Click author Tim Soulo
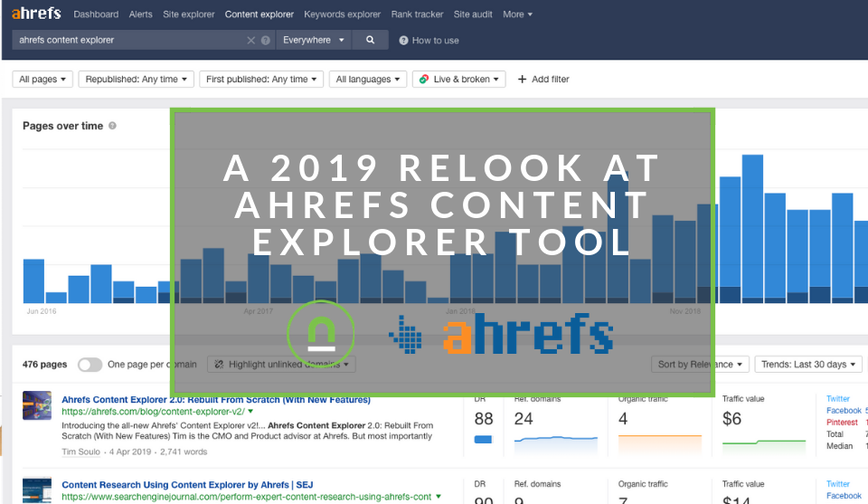Image resolution: width=868 pixels, height=504 pixels. (80, 452)
